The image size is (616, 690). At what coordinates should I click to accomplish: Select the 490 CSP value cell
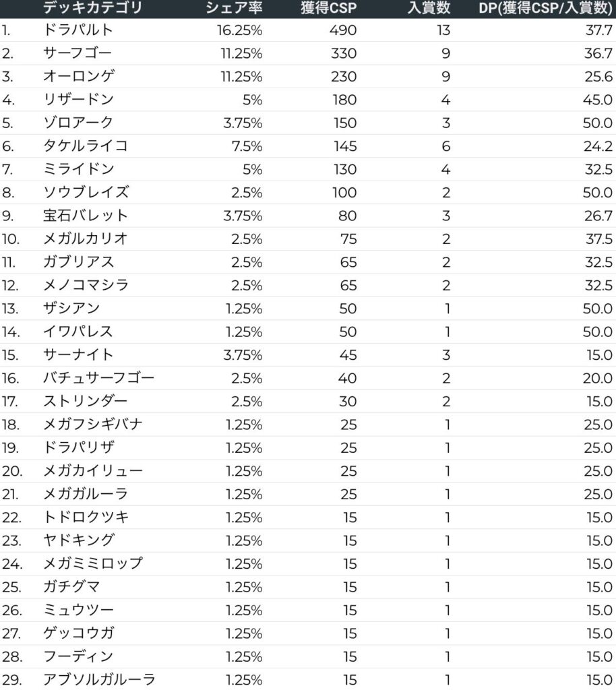click(343, 30)
